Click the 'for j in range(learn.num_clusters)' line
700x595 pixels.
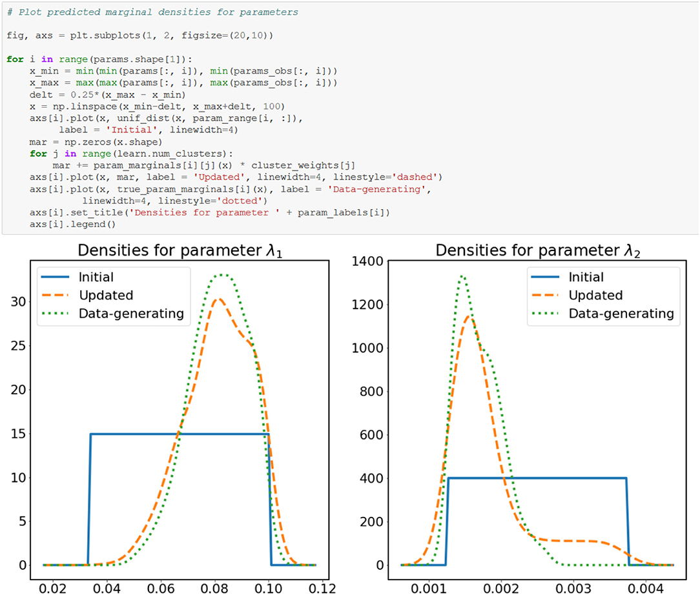coord(131,154)
